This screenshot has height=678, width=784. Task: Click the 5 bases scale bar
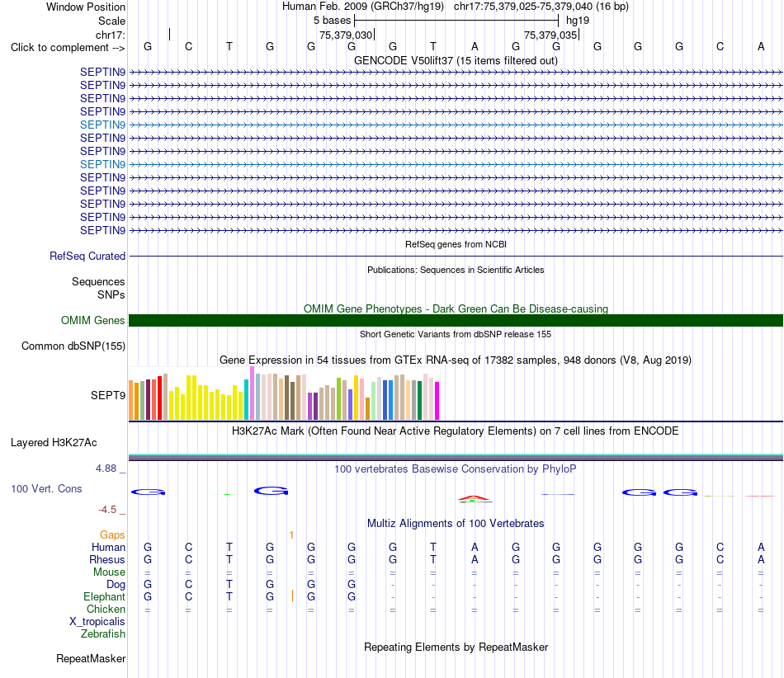[x=456, y=21]
